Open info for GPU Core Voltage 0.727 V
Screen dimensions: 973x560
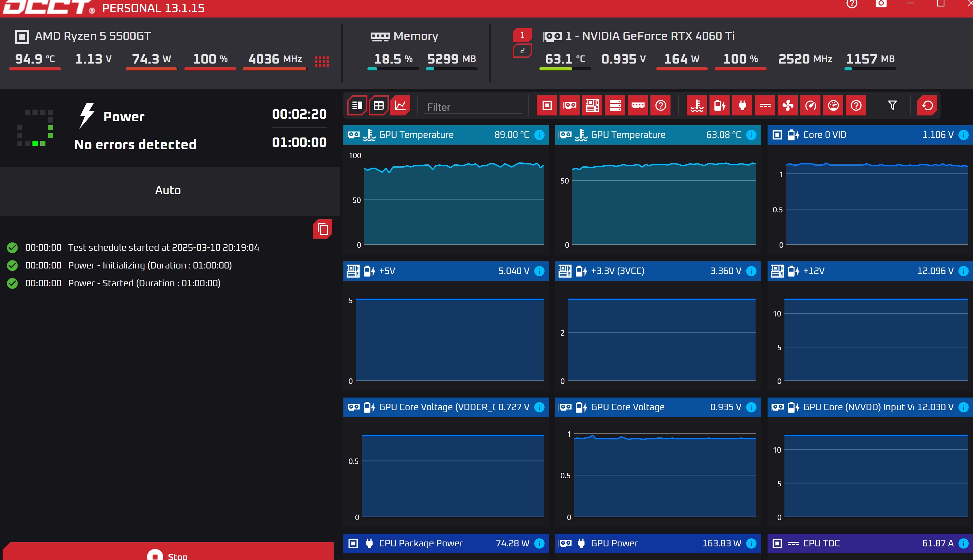coord(540,407)
